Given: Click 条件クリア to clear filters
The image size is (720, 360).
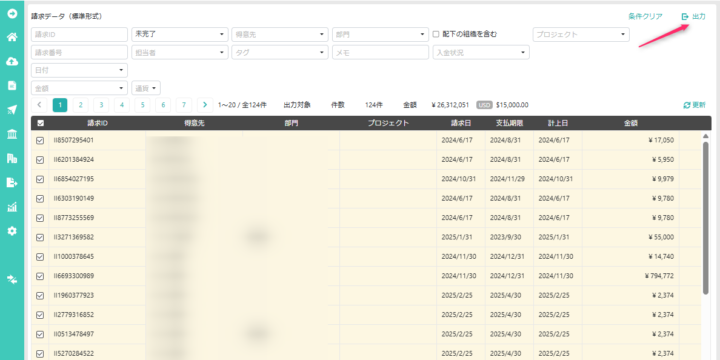Looking at the screenshot, I should point(645,17).
